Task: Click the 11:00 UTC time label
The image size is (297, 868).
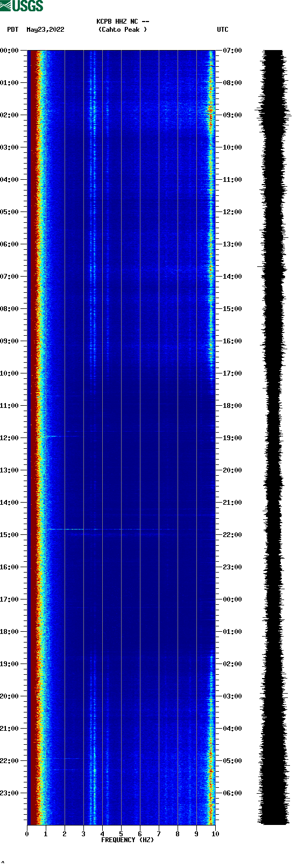Action: 232,180
